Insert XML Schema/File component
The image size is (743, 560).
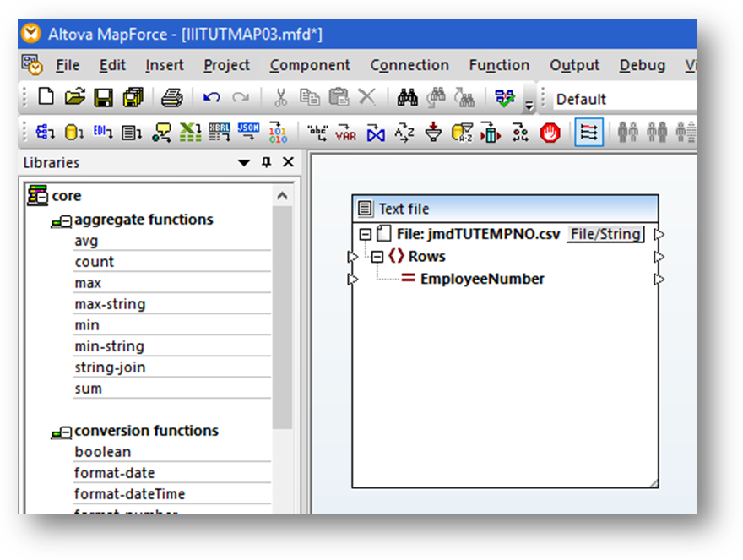coord(45,133)
